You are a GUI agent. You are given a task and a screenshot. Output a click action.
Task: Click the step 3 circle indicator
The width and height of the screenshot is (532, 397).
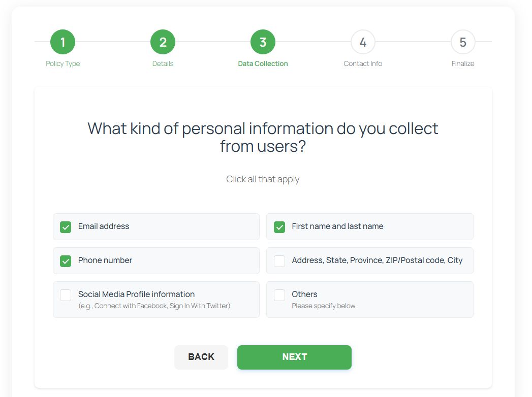pos(263,42)
